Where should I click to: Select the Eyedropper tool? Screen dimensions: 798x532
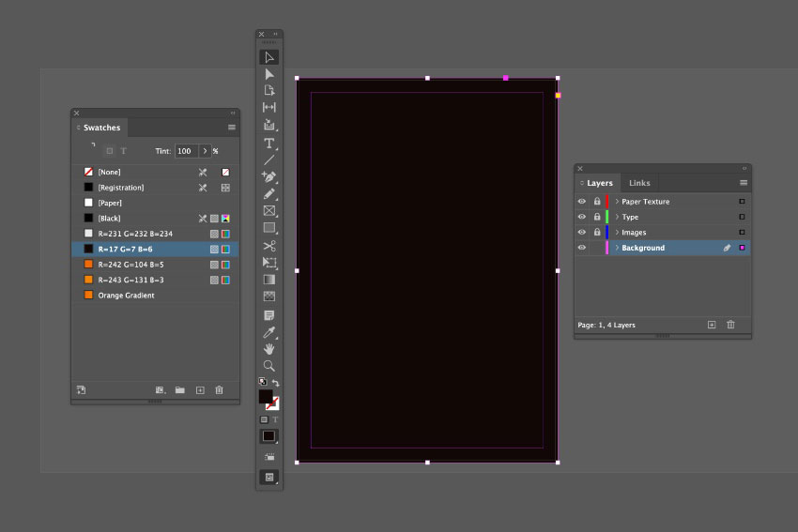pyautogui.click(x=269, y=332)
